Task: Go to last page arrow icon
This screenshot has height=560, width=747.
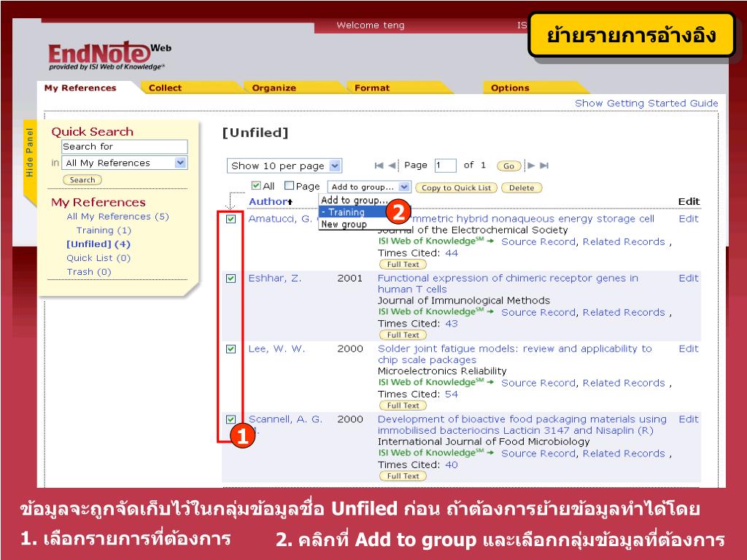Action: [x=544, y=166]
